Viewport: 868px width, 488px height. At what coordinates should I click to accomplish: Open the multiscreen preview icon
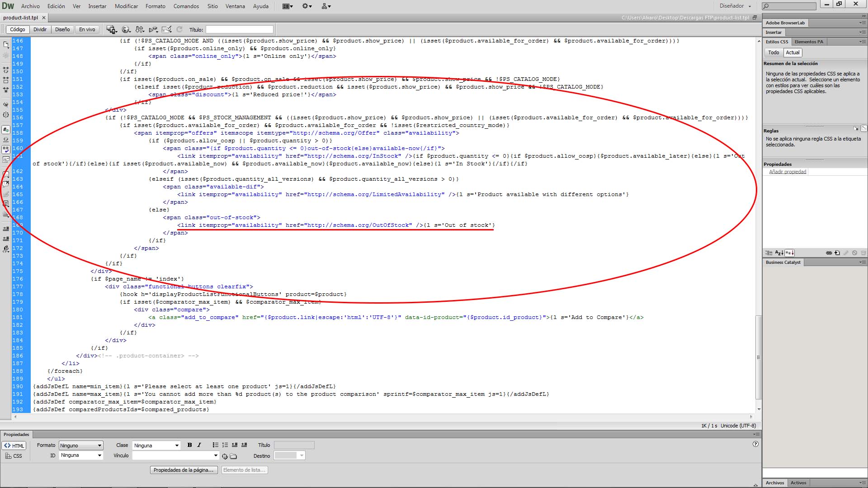(x=111, y=29)
